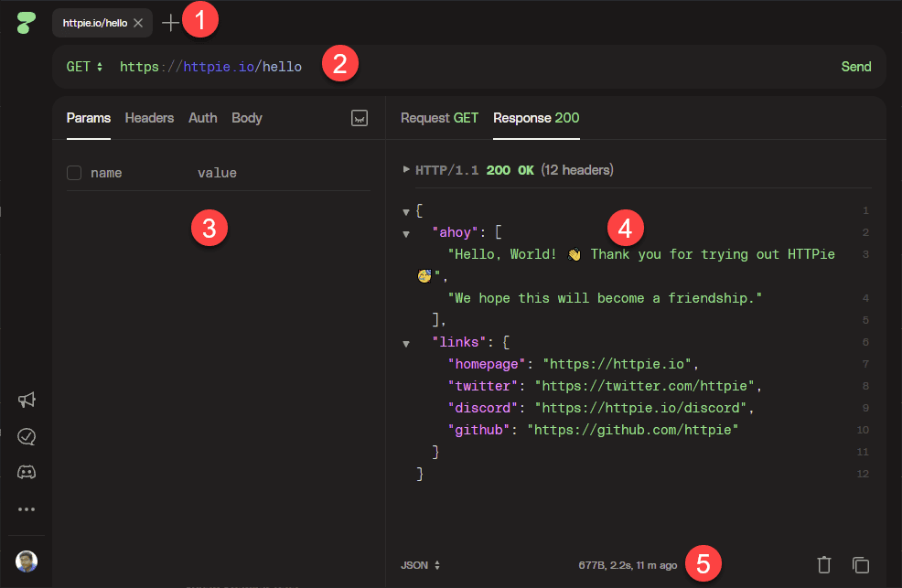Join Discord using the sidebar Discord icon

[26, 472]
